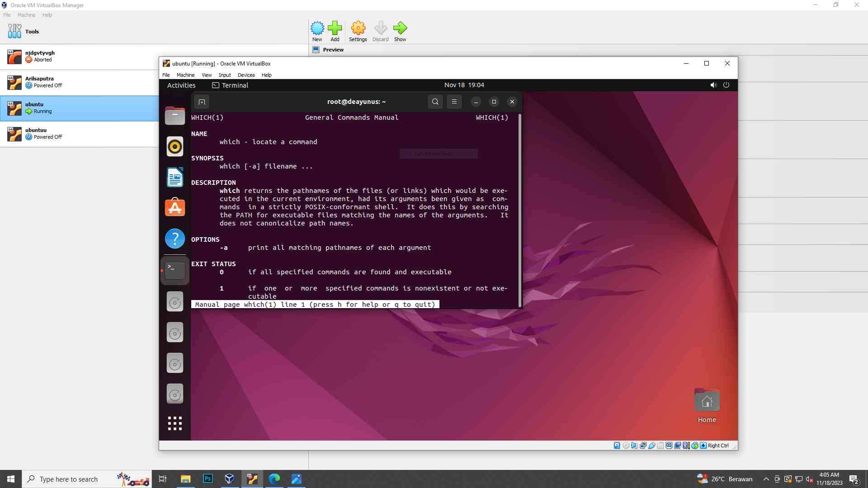The width and height of the screenshot is (868, 488).
Task: Click the mouse integration status icon
Action: [695, 446]
